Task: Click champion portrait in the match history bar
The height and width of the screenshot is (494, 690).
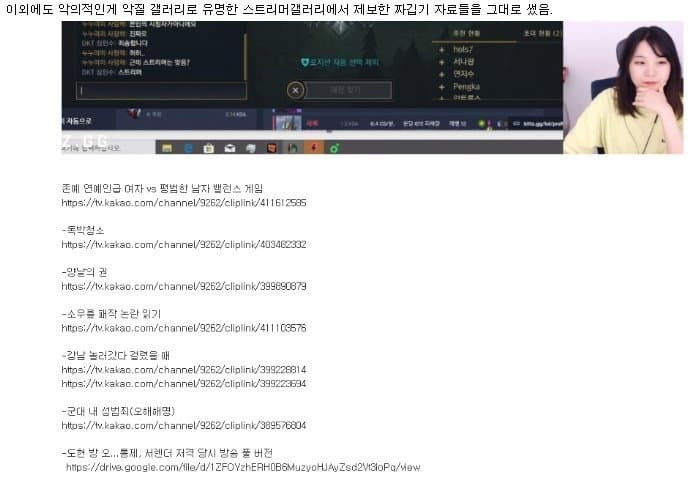Action: click(x=287, y=122)
